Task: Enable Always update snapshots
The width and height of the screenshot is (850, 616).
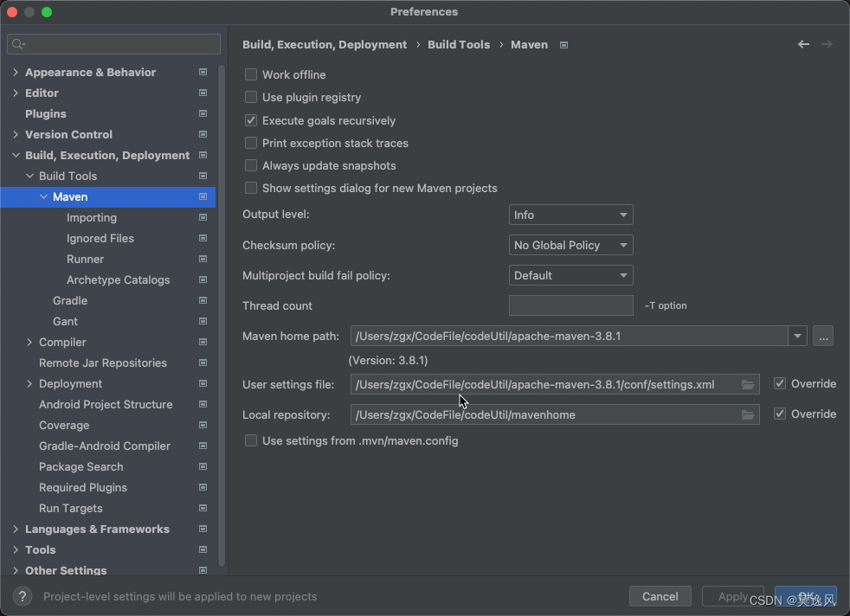Action: pos(250,165)
